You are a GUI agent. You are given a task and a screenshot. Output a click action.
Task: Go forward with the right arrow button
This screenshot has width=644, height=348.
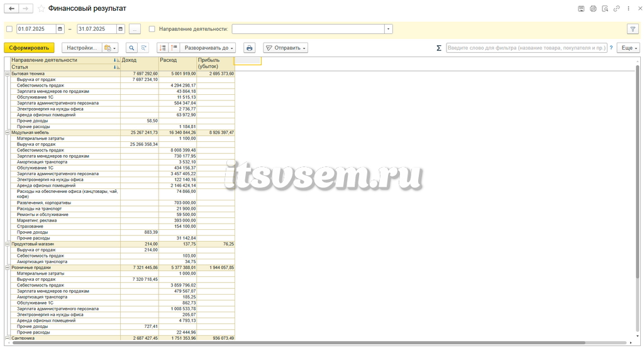point(26,8)
